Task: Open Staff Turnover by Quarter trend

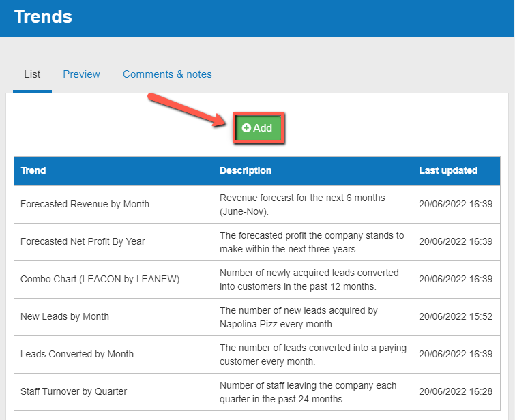Action: tap(74, 391)
